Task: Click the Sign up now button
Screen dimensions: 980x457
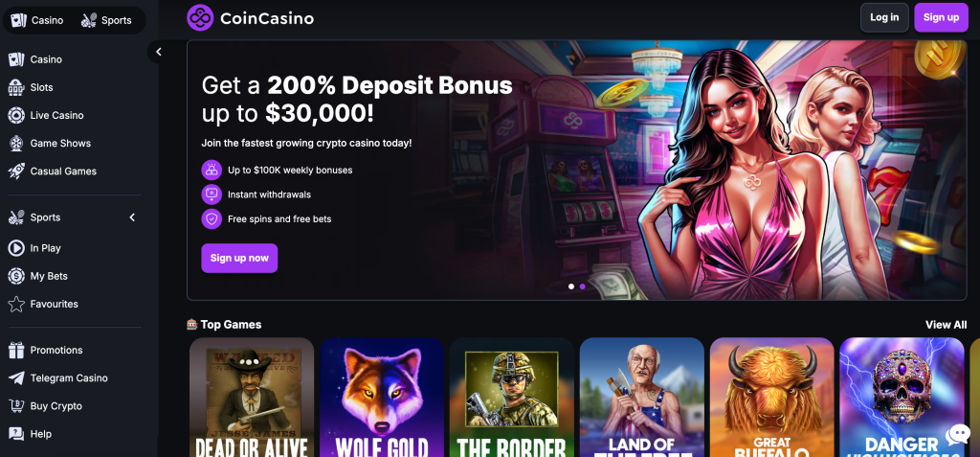Action: (x=239, y=258)
